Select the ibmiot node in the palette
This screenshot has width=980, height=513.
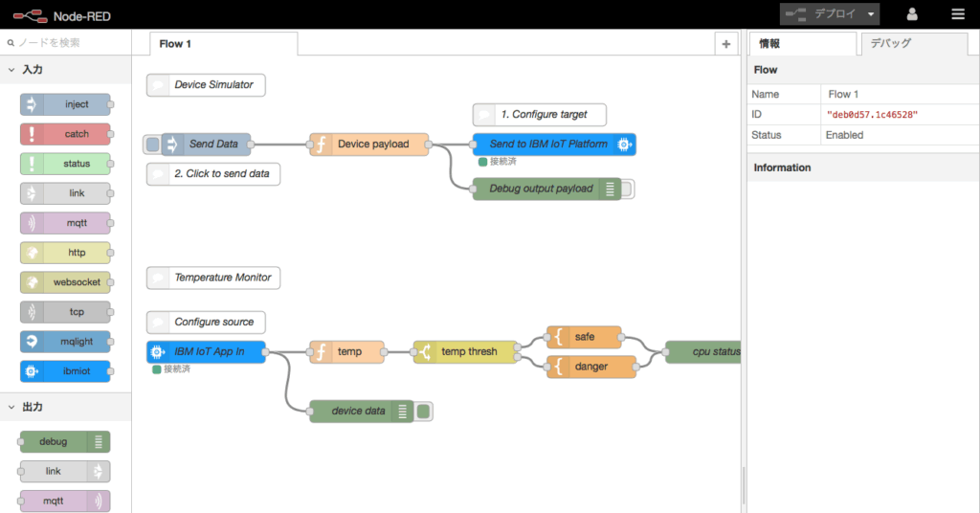[x=65, y=371]
